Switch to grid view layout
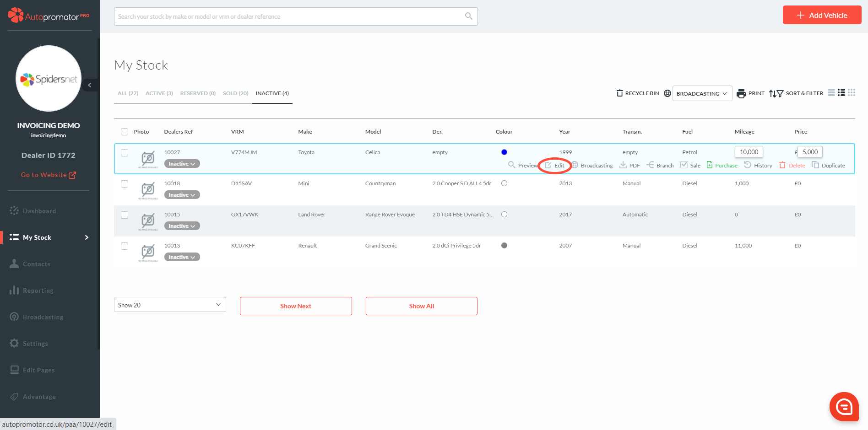868x430 pixels. click(x=852, y=93)
